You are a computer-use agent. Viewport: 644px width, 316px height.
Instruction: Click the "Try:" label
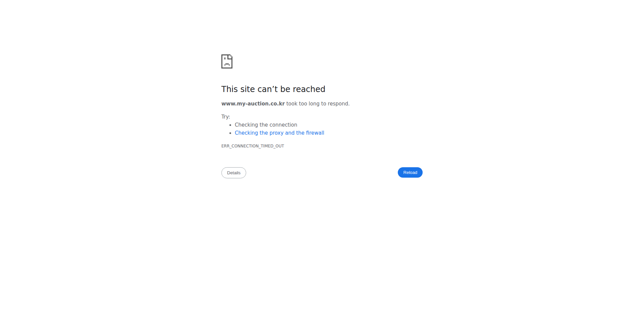click(x=225, y=117)
